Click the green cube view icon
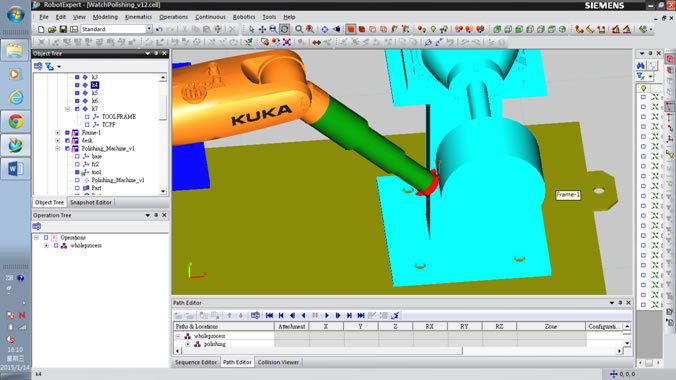 tap(497, 29)
